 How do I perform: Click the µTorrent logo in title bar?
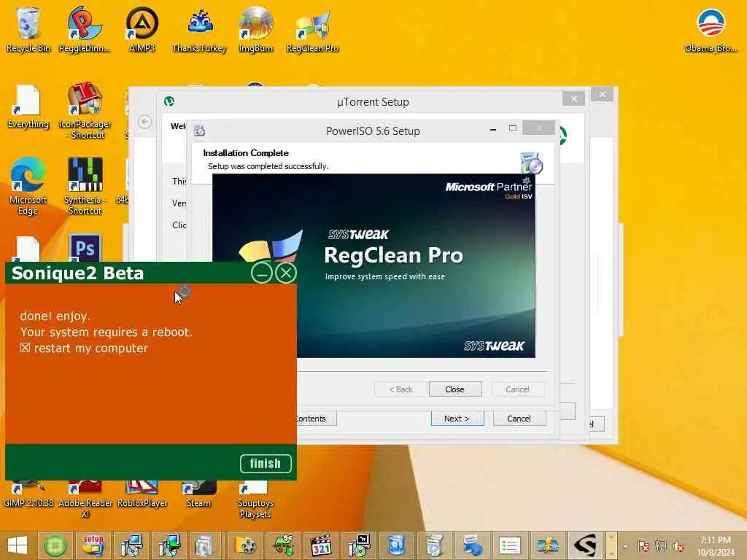point(169,101)
